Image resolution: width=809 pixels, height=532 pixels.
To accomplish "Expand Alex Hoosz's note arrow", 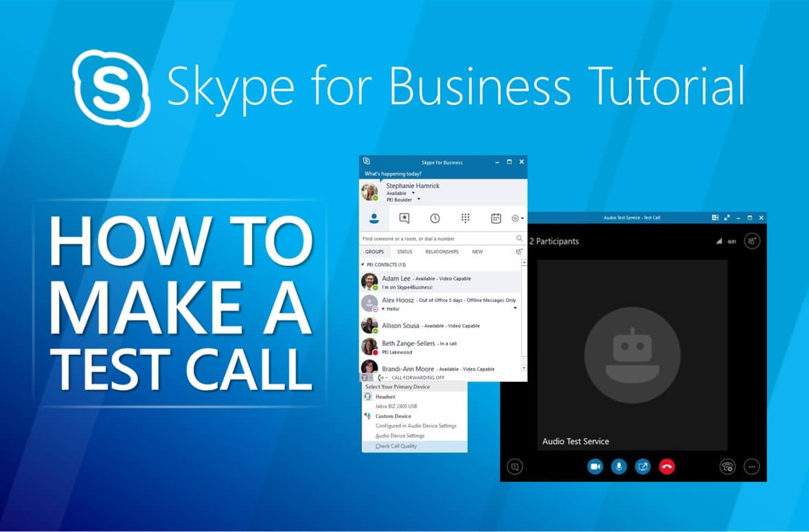I will click(x=515, y=308).
